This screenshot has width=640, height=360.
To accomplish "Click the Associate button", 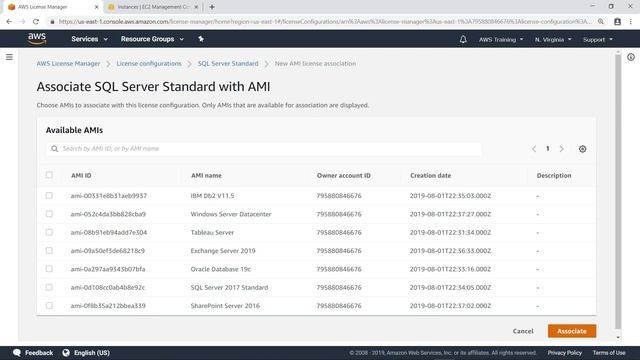I will coord(572,331).
